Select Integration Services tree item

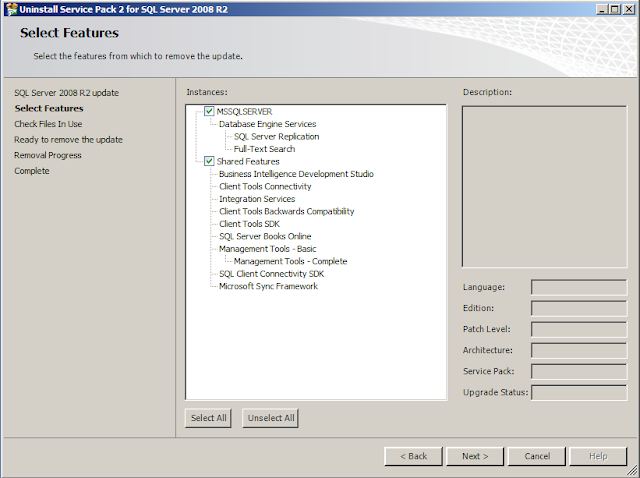[x=257, y=199]
